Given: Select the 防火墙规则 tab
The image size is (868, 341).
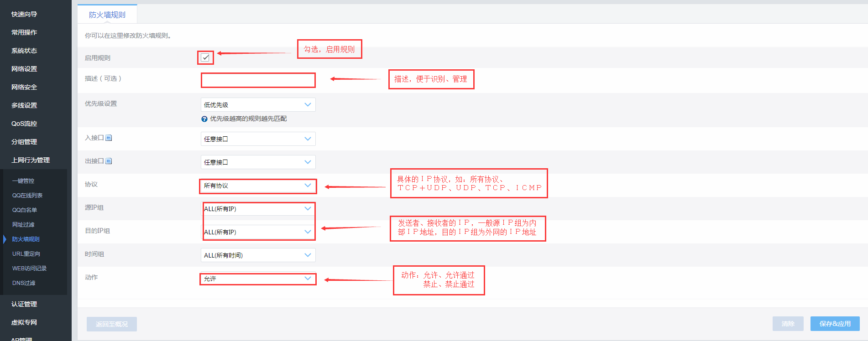Looking at the screenshot, I should 107,15.
